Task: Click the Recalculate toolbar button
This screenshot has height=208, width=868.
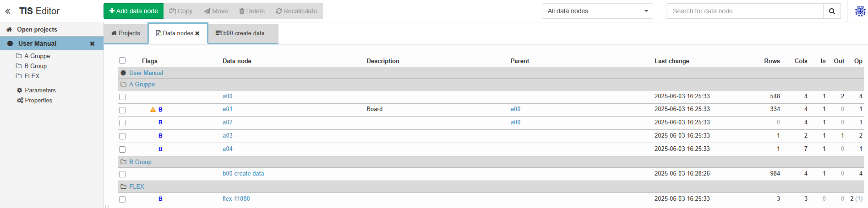Action: pos(296,11)
